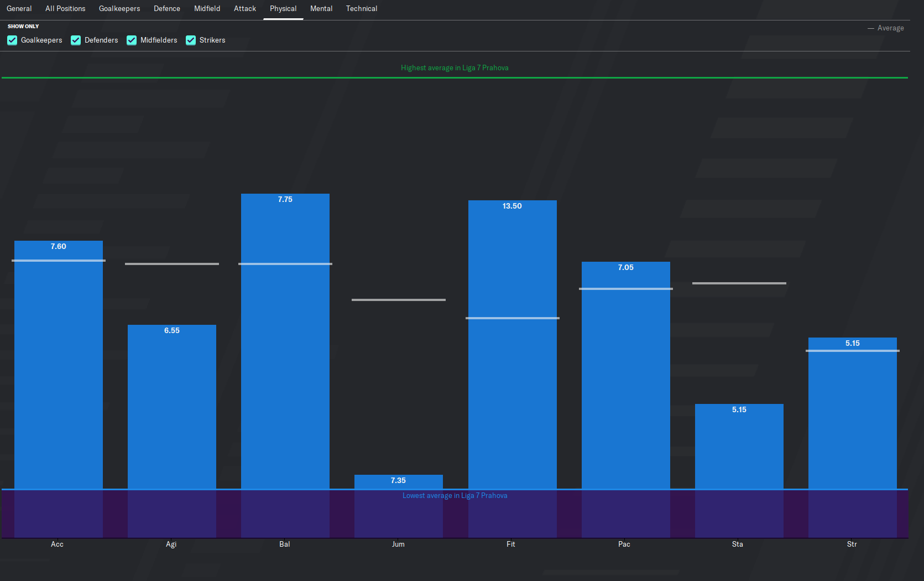Switch to the All Positions tab

coord(65,9)
